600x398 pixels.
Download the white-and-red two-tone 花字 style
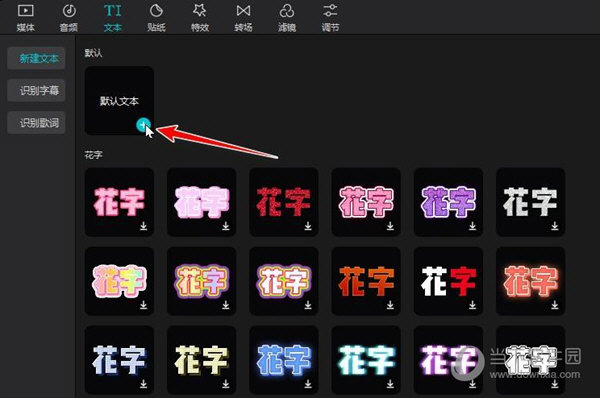pos(473,305)
